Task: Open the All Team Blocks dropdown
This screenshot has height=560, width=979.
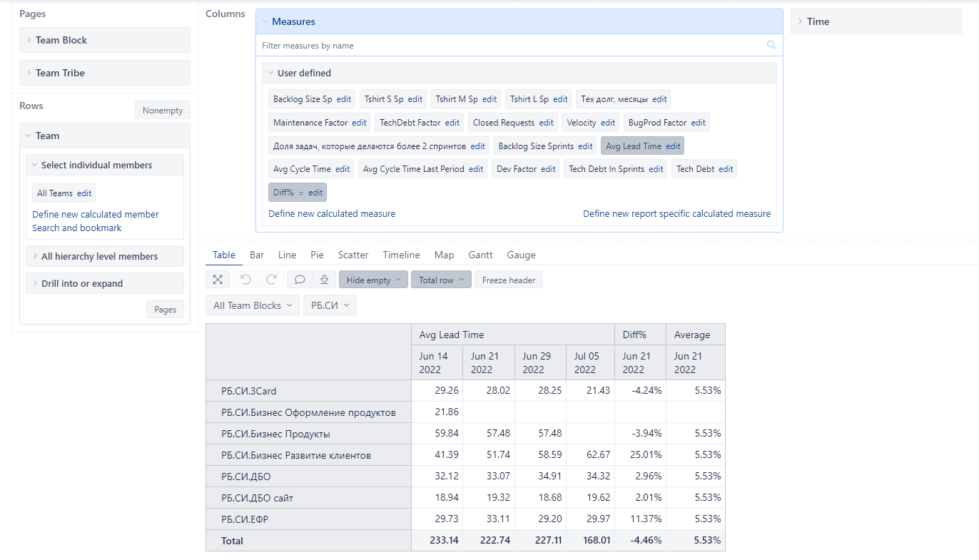Action: tap(252, 305)
